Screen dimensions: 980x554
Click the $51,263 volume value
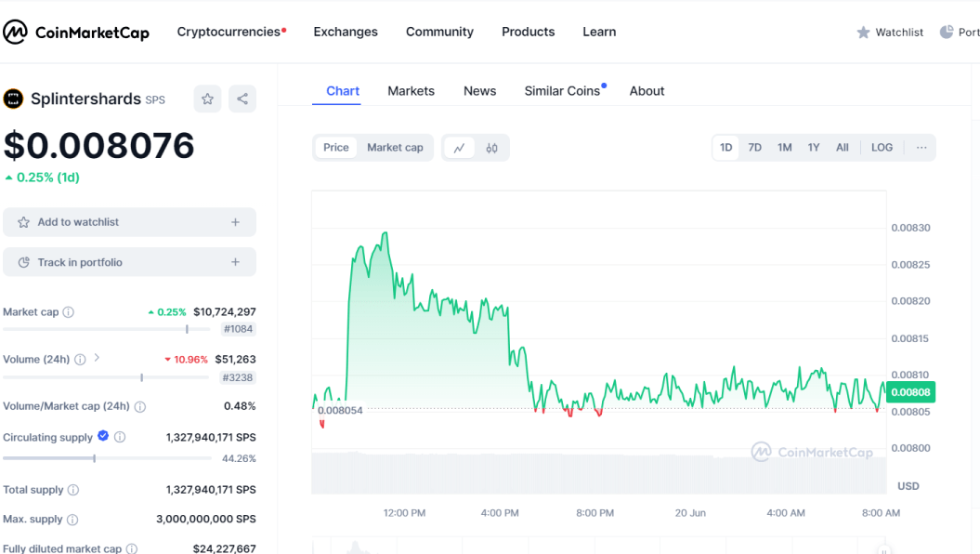[x=235, y=360]
